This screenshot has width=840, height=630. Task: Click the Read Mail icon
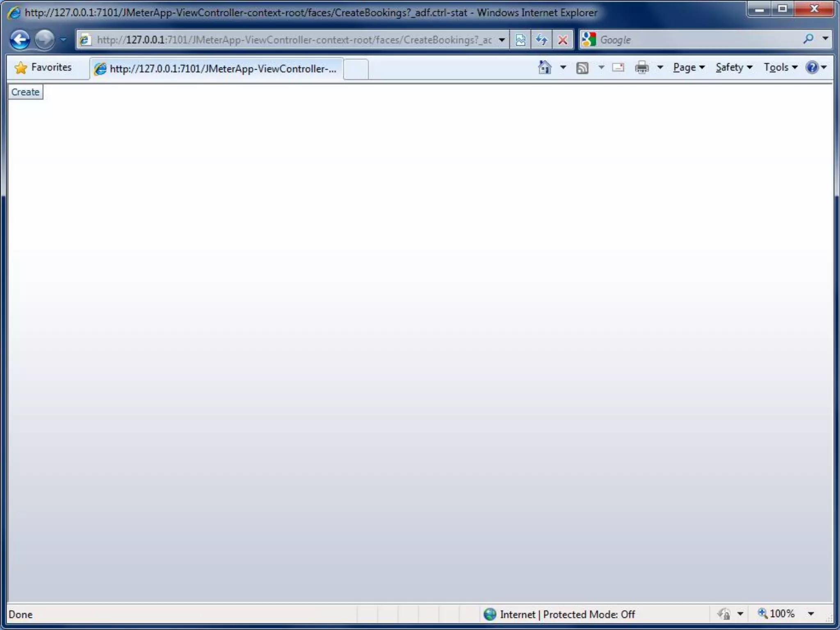(618, 67)
